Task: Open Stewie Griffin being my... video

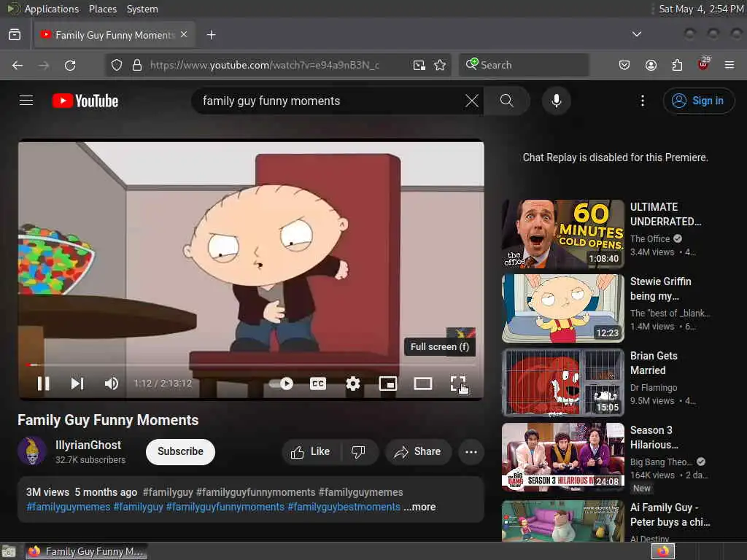Action: [x=660, y=289]
